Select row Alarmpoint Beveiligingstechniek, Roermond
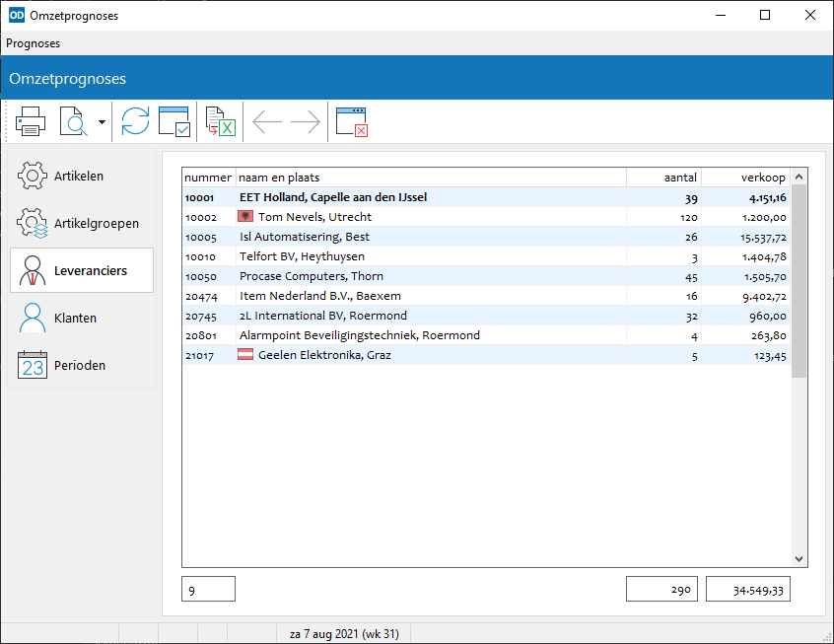The height and width of the screenshot is (644, 834). pyautogui.click(x=486, y=335)
